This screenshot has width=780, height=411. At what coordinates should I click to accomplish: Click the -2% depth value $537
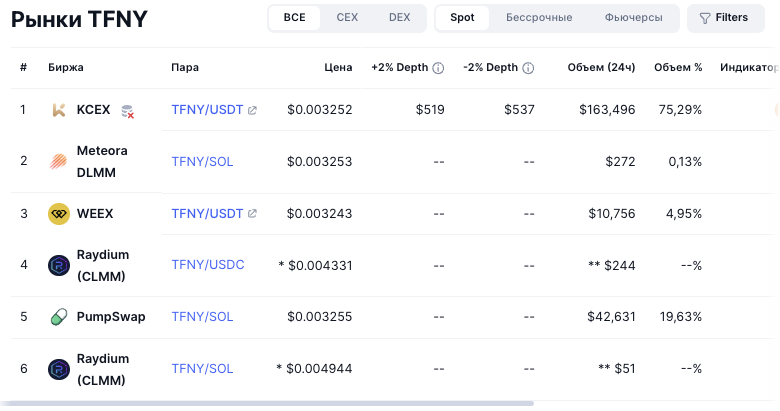point(519,109)
